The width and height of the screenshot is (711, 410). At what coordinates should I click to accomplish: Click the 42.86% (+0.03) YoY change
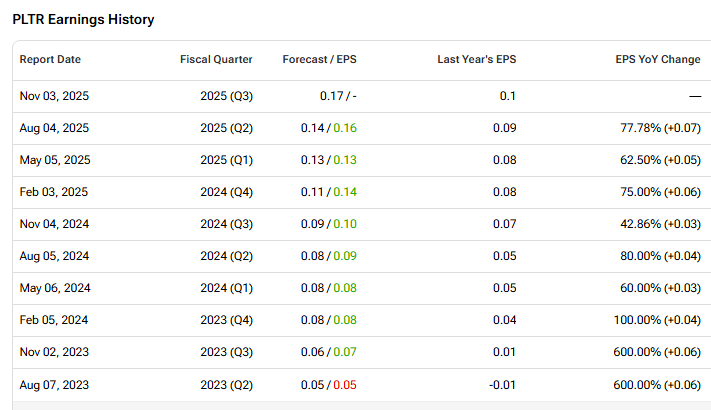660,225
